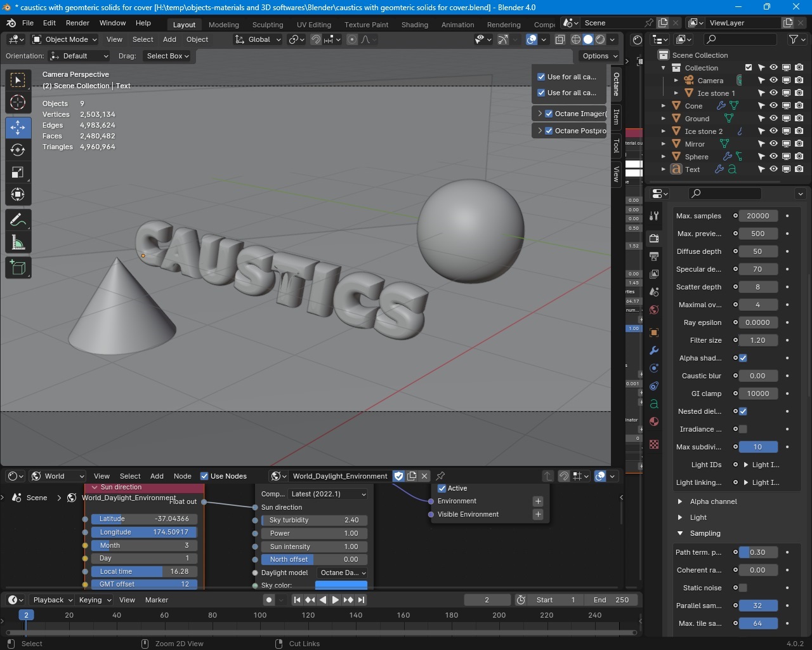Collapse the Sampling panel
This screenshot has height=650, width=812.
(x=680, y=533)
